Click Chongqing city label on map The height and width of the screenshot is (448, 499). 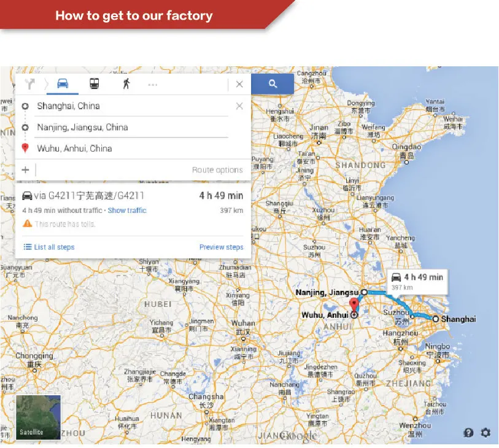tap(34, 360)
